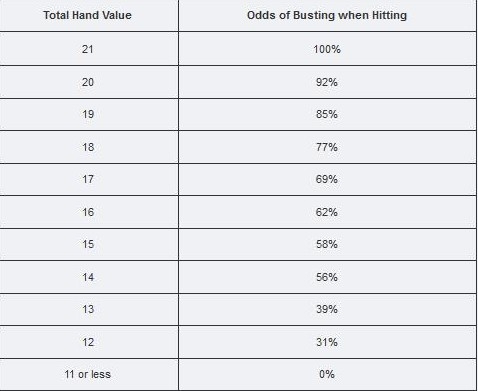
Task: Click the hand value 14 cell
Action: [x=88, y=277]
